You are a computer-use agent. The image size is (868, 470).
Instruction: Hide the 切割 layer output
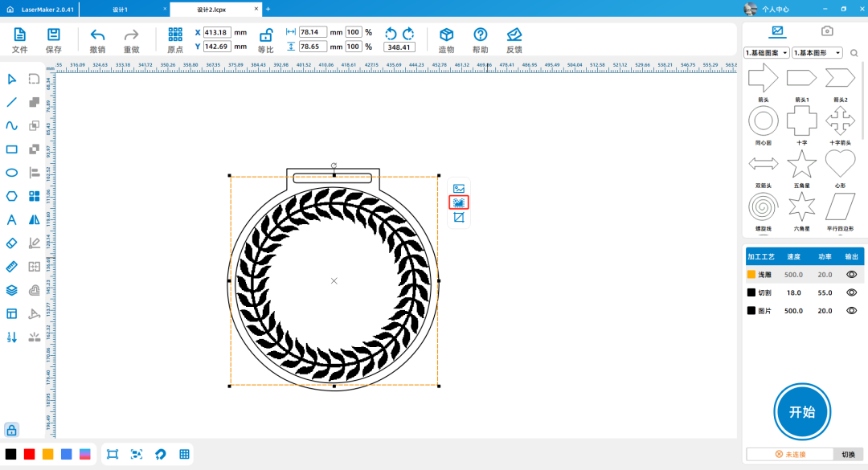coord(851,292)
